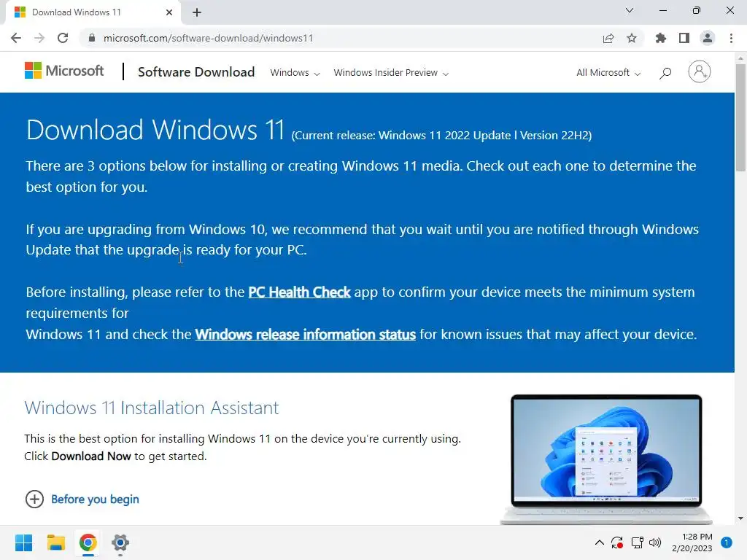Open File Explorer from taskbar

click(x=56, y=542)
